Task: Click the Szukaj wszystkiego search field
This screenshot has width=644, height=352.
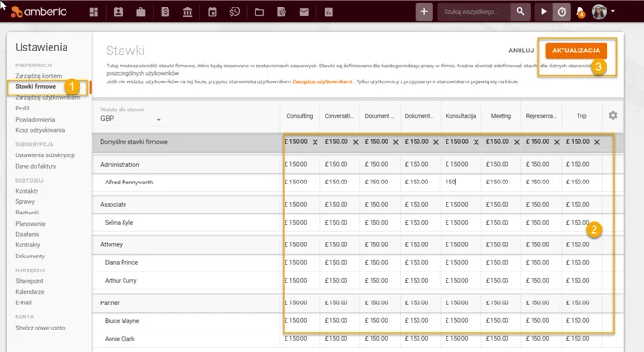Action: pyautogui.click(x=475, y=12)
